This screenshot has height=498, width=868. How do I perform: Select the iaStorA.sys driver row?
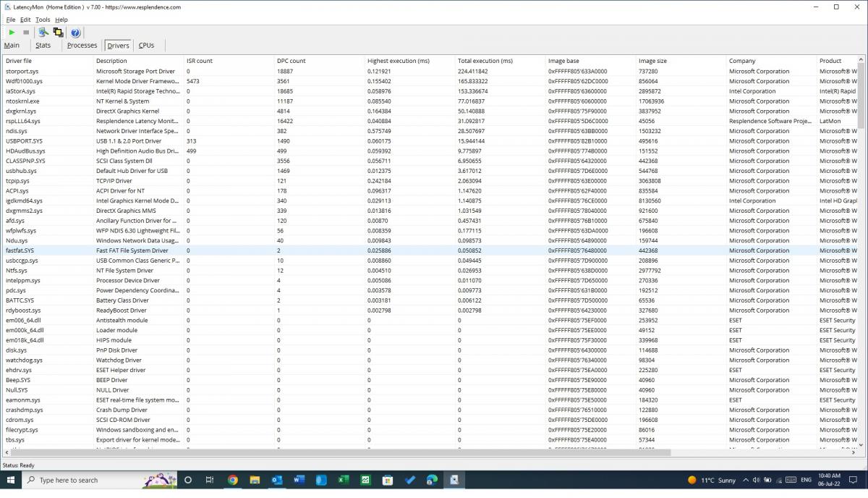click(430, 91)
